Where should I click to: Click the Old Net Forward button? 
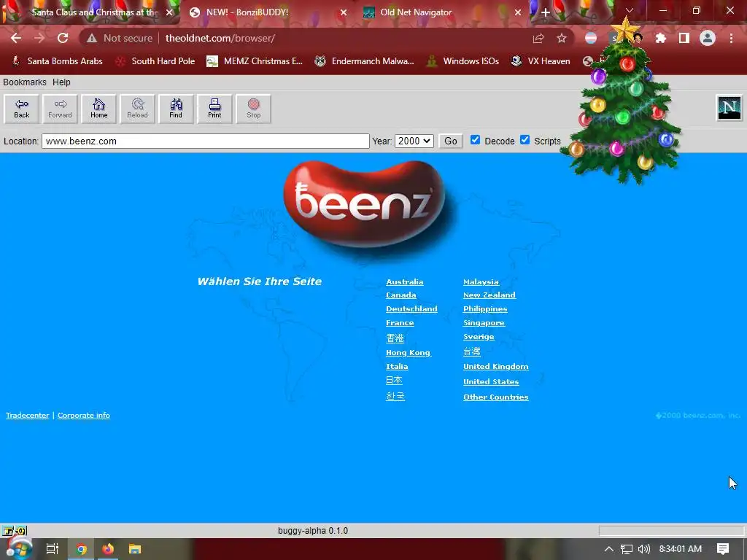(x=60, y=109)
